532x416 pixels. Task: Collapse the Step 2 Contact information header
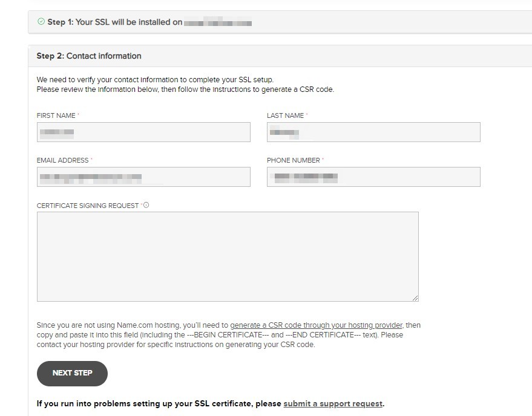(x=280, y=56)
